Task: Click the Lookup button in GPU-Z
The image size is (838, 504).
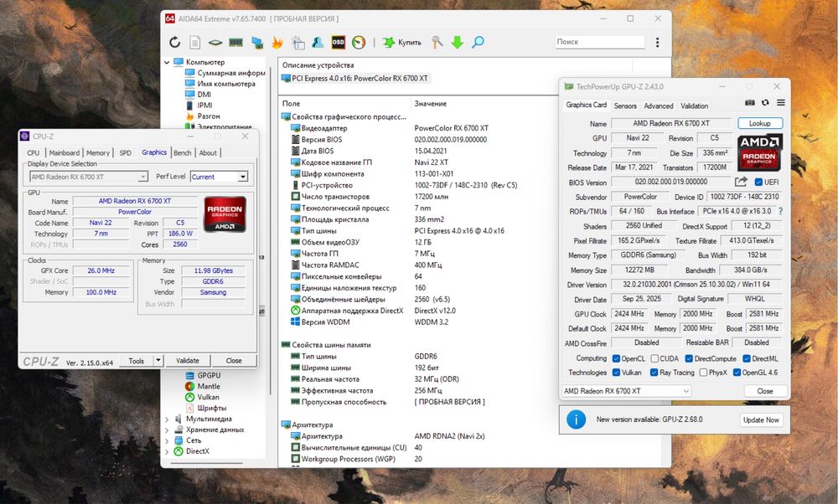Action: pos(760,123)
